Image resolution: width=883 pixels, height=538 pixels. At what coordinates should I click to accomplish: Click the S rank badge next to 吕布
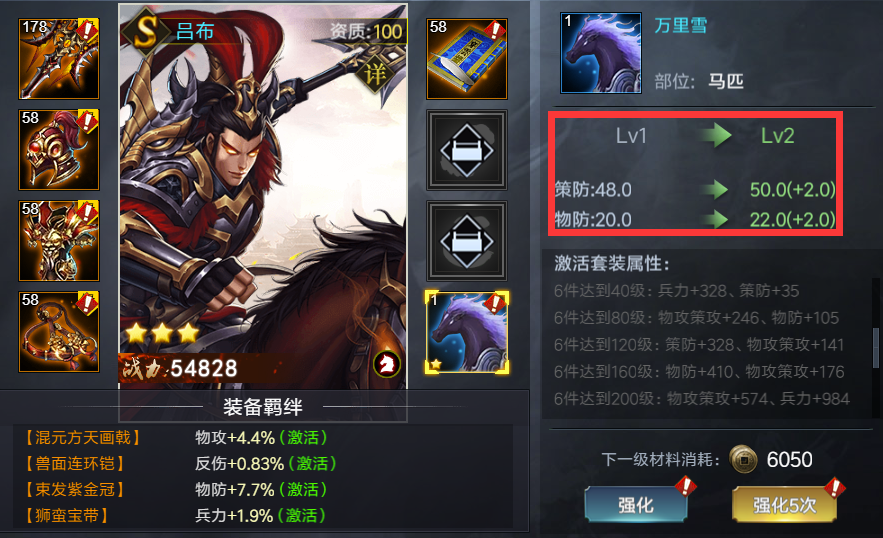[x=146, y=31]
